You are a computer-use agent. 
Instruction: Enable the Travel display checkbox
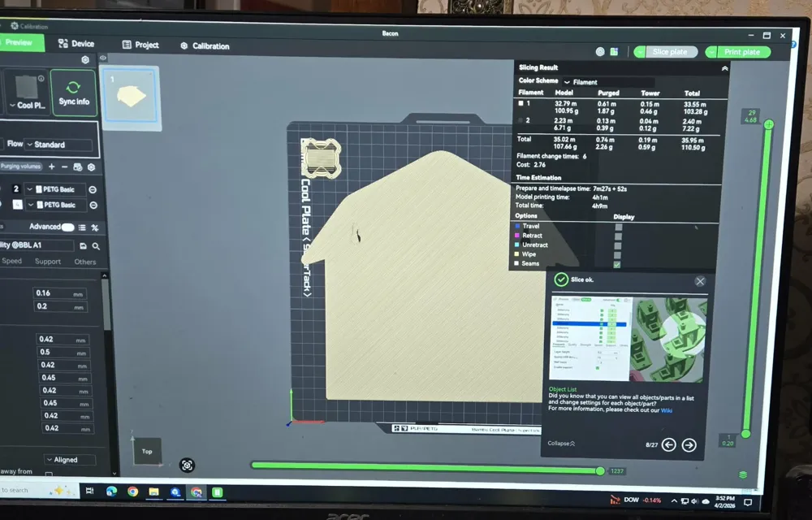click(618, 227)
